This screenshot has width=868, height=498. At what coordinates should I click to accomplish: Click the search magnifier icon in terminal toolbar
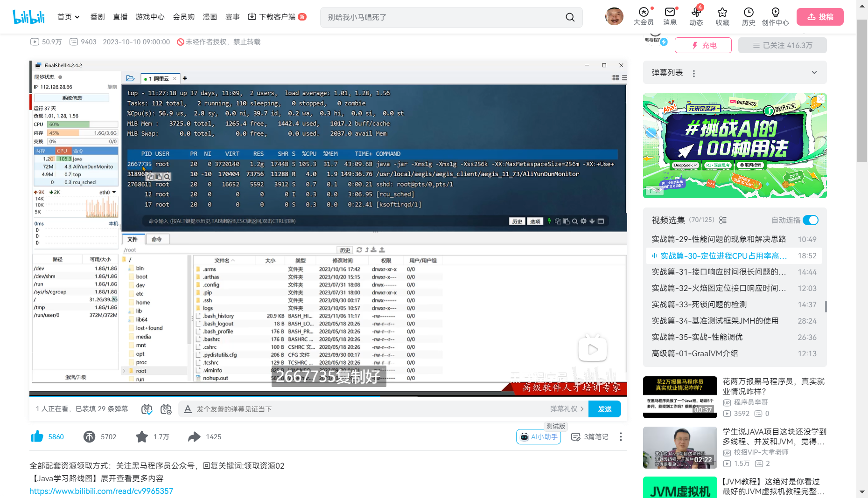[x=574, y=221]
